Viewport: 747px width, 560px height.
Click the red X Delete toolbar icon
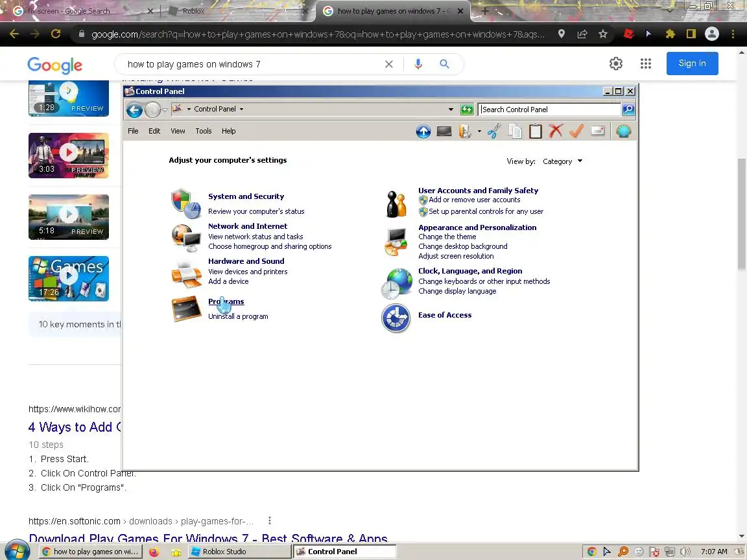[x=556, y=131]
